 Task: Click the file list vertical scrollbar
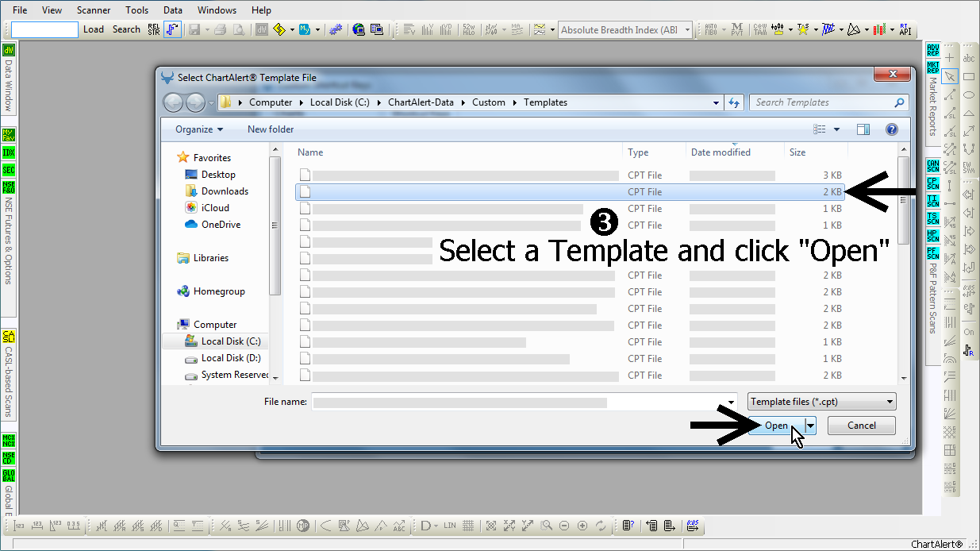click(903, 264)
